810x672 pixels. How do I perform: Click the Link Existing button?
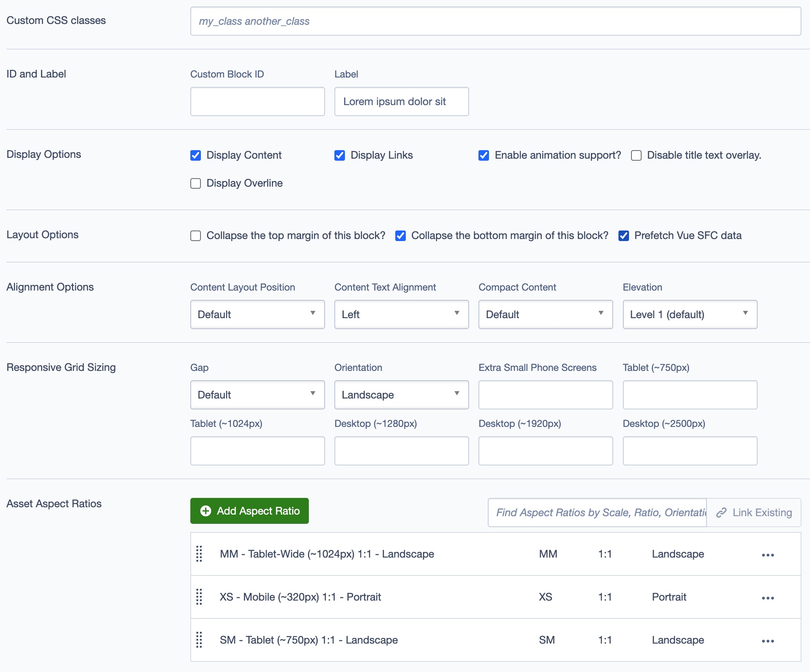click(x=754, y=513)
